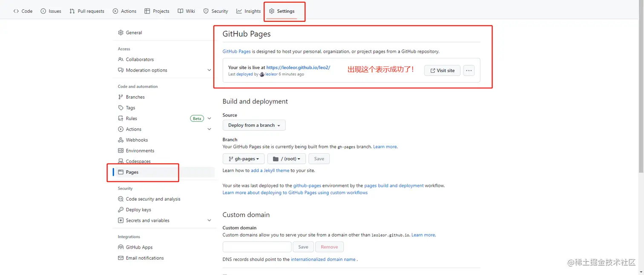644x275 pixels.
Task: Click the Remove custom domain button
Action: tap(329, 247)
